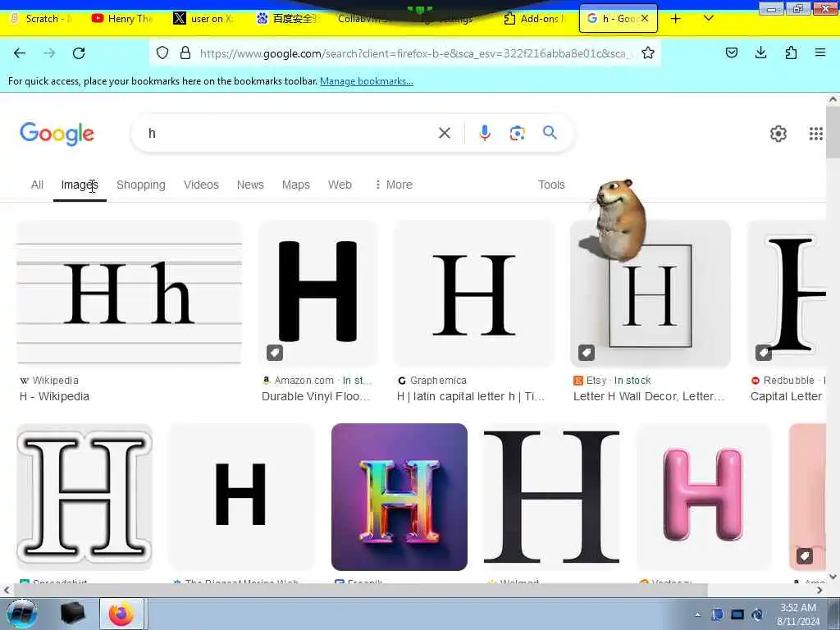The width and height of the screenshot is (840, 630).
Task: Select the News search filter
Action: coord(250,185)
